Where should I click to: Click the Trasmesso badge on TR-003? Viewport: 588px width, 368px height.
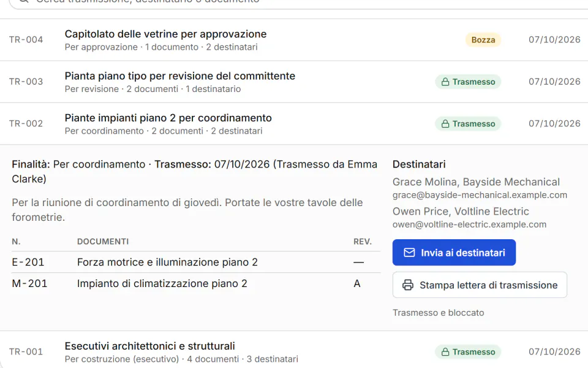(468, 82)
